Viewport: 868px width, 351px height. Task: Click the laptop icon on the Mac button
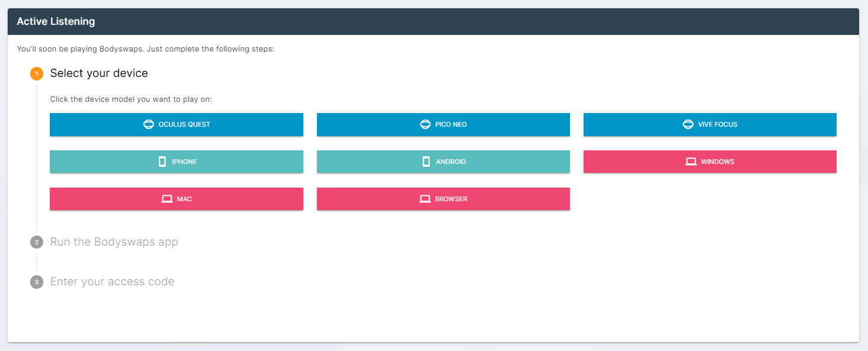coord(167,199)
